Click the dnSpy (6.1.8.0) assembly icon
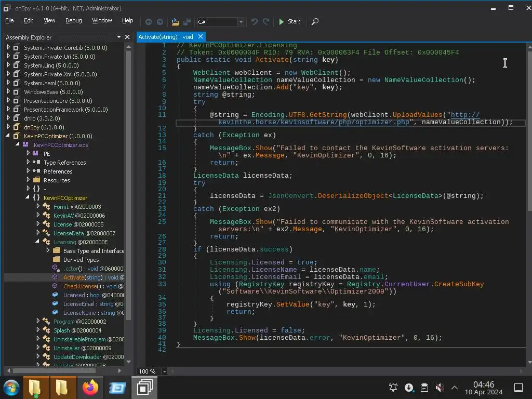Screen dimensions: 532x399 click(17, 127)
